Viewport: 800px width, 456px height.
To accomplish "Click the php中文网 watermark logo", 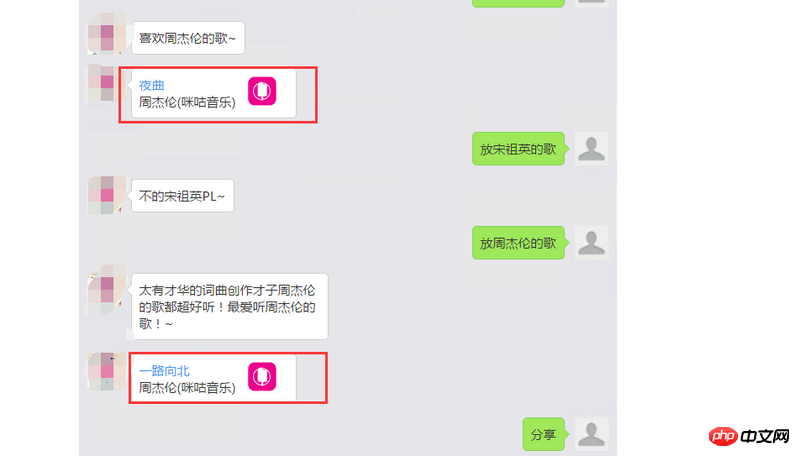I will (x=749, y=436).
